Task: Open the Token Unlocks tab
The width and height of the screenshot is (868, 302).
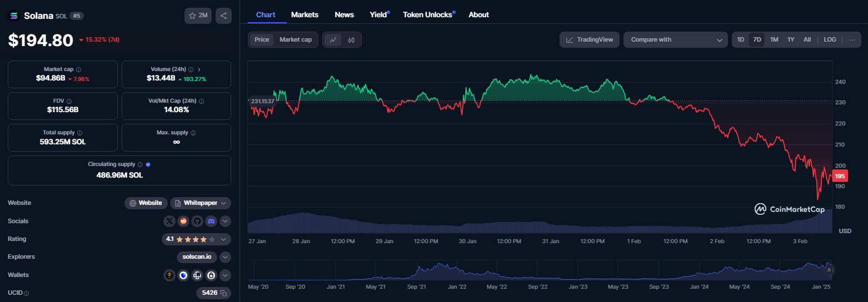Action: (x=428, y=14)
